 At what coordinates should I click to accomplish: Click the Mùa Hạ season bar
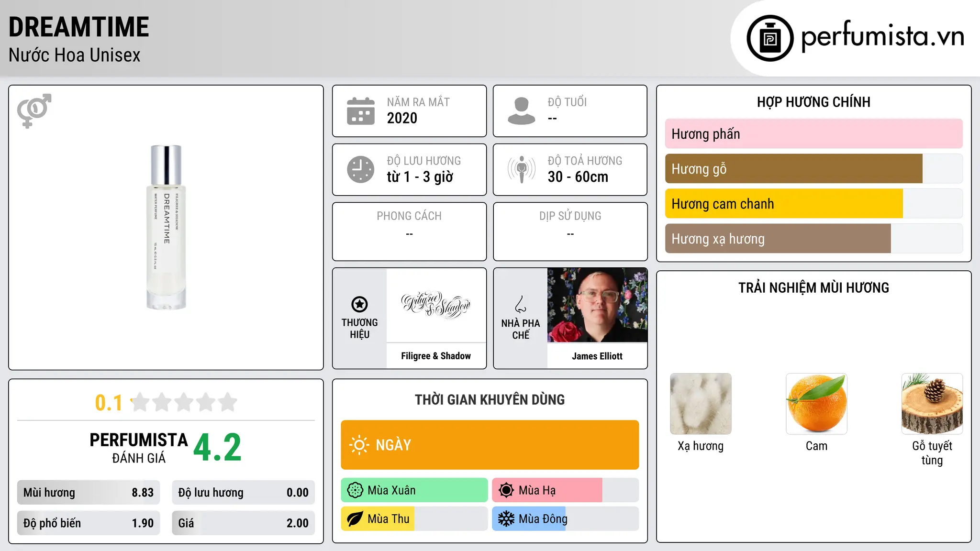pos(565,490)
